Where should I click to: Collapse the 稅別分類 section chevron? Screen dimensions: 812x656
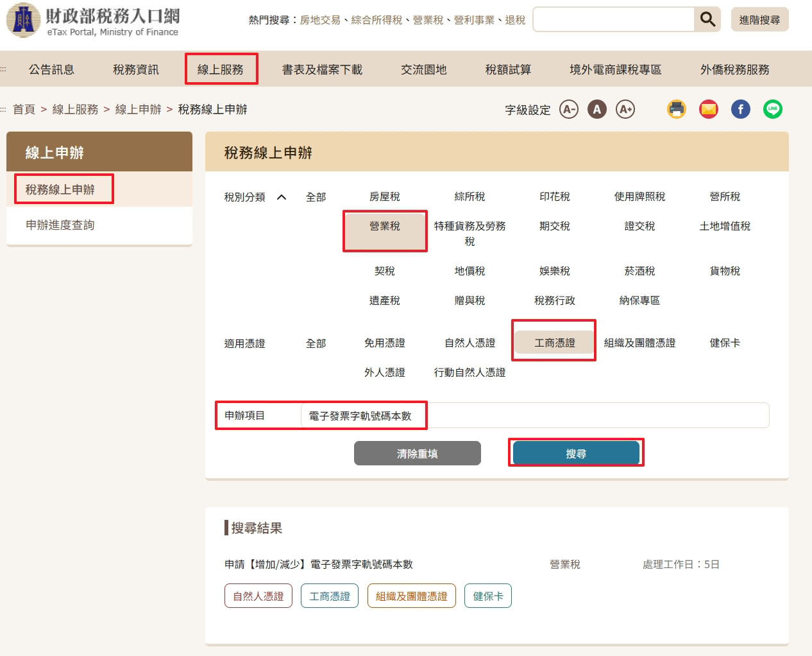click(x=281, y=198)
